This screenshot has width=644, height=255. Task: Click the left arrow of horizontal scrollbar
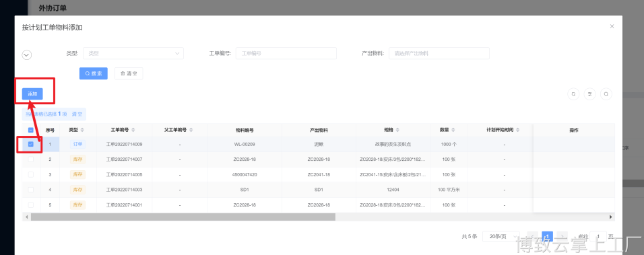coord(26,217)
